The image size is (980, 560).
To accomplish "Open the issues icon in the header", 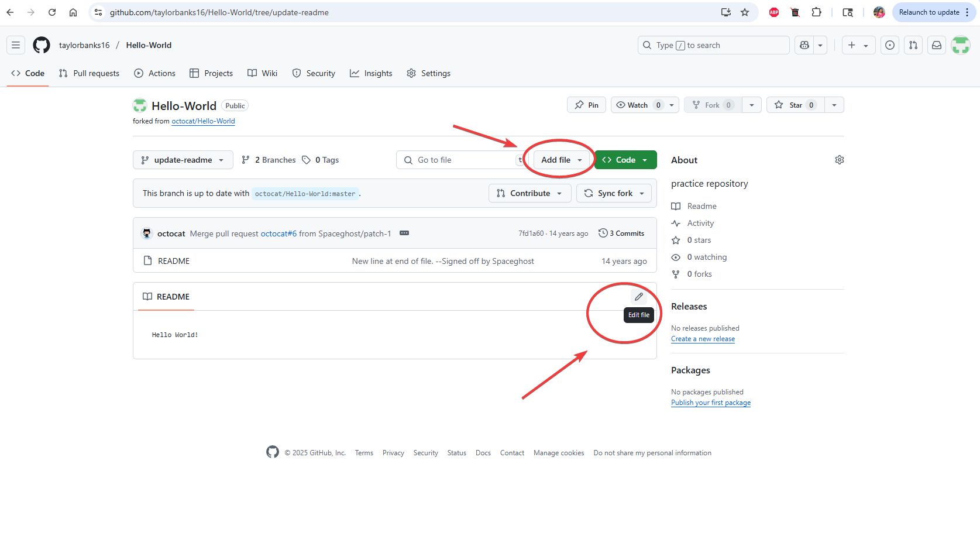I will point(890,45).
